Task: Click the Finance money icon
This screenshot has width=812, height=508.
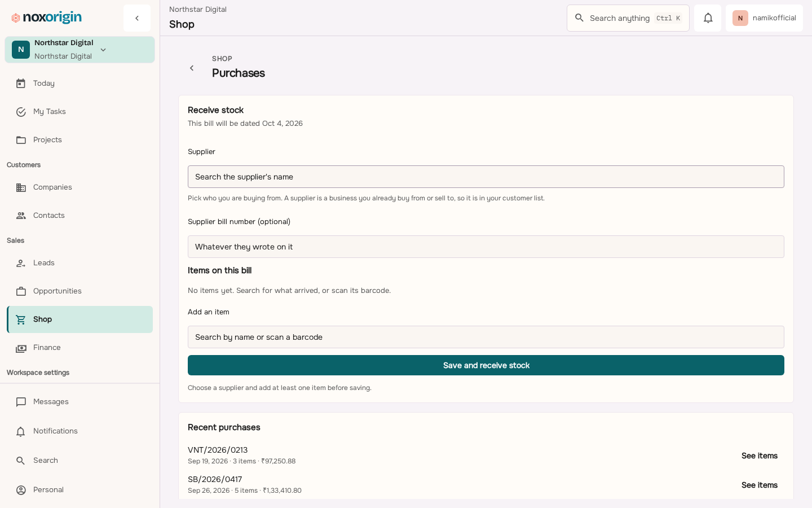Action: coord(21,348)
